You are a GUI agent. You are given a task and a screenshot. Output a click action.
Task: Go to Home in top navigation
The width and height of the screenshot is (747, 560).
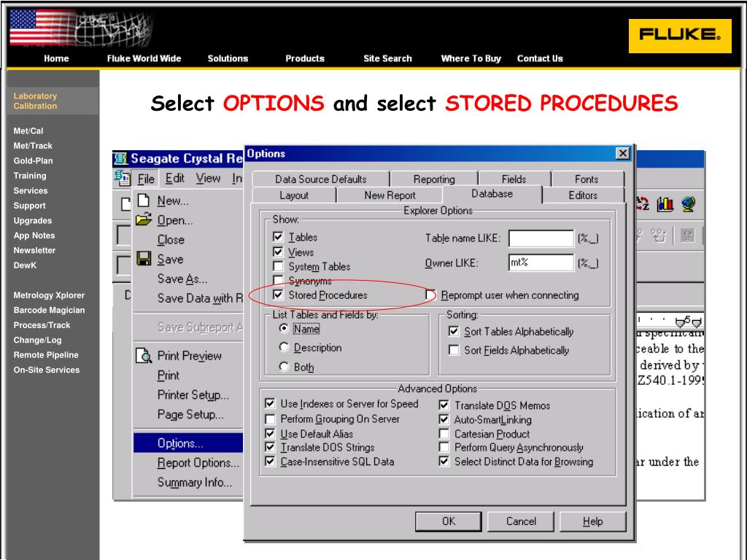(56, 58)
